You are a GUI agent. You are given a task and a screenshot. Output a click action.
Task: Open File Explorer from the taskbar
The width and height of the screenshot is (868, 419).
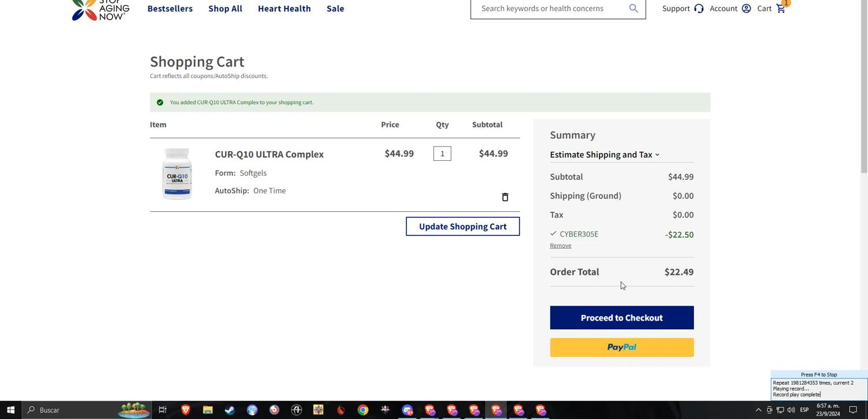208,410
